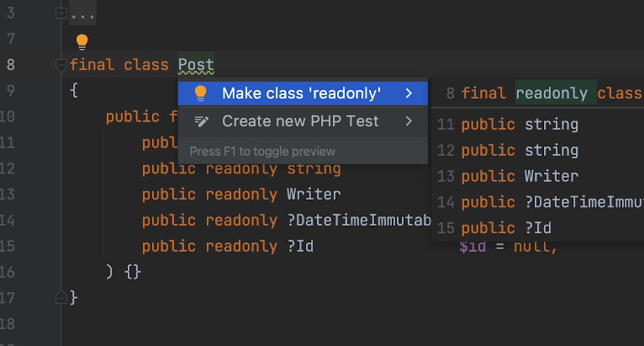
Task: Click the empty braces on line 16
Action: (133, 273)
